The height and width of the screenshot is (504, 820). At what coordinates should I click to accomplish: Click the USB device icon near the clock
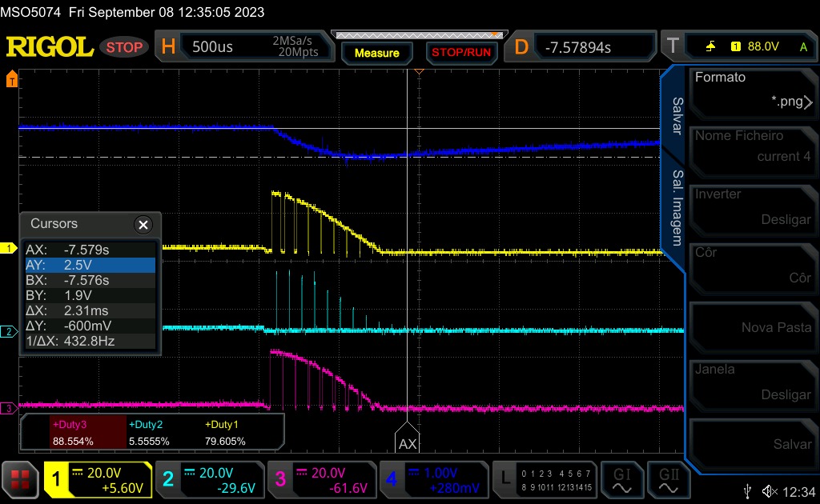(x=748, y=489)
